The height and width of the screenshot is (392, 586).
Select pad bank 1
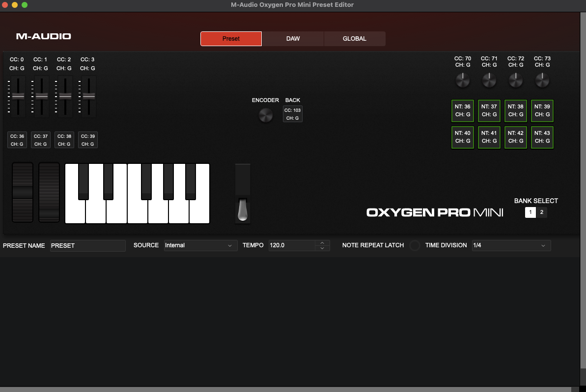click(530, 212)
